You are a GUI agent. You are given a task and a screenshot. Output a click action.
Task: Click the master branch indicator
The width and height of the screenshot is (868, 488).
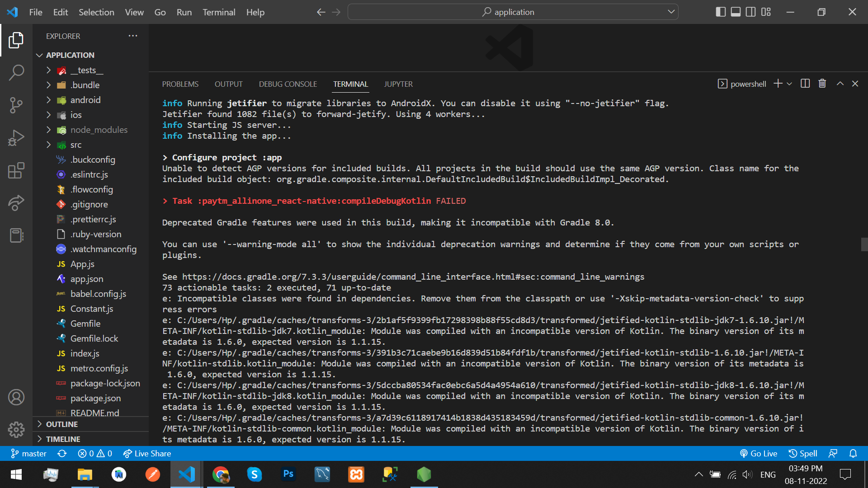coord(28,453)
